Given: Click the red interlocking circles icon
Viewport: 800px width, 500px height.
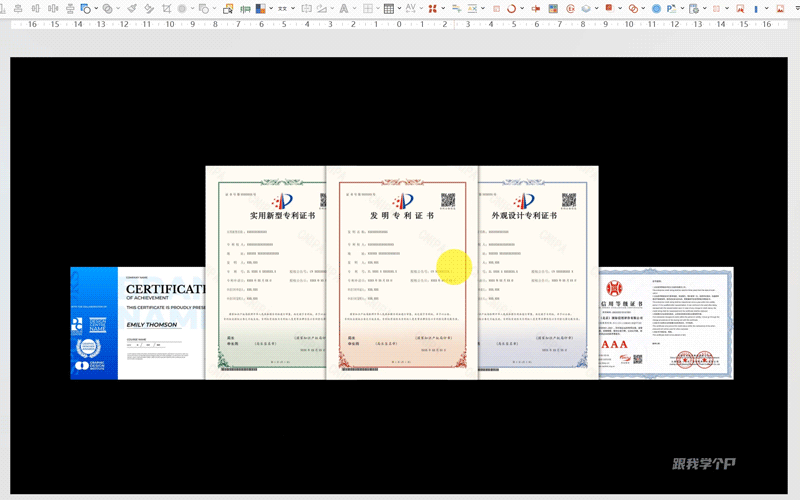Looking at the screenshot, I should click(633, 9).
